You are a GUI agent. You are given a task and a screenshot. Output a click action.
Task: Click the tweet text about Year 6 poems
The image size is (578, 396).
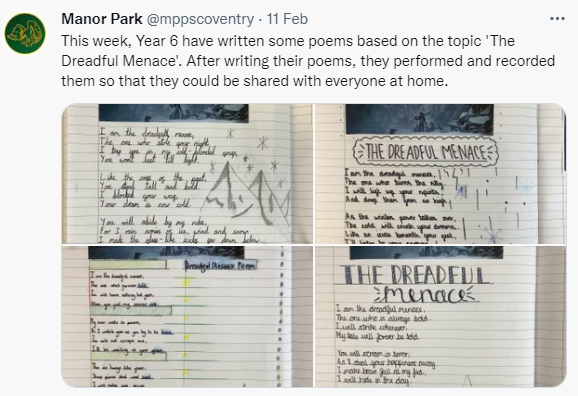point(308,61)
